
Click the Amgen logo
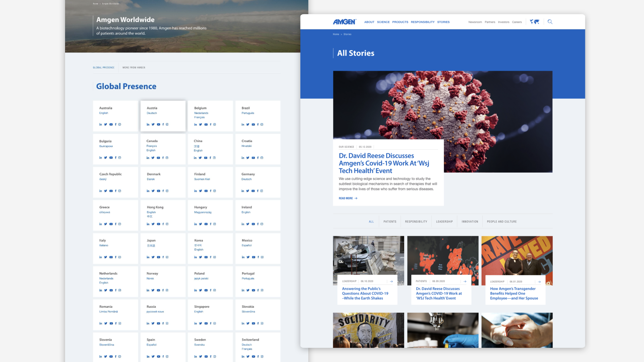point(344,22)
